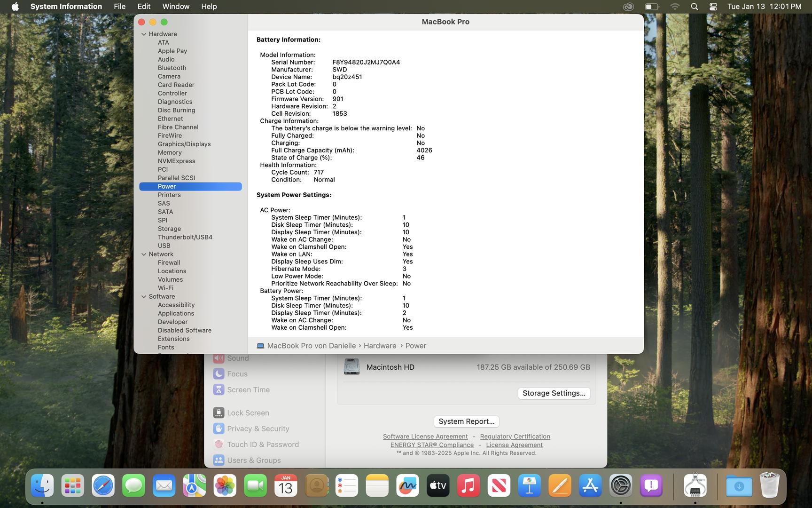Open the File menu
The width and height of the screenshot is (812, 508).
119,7
